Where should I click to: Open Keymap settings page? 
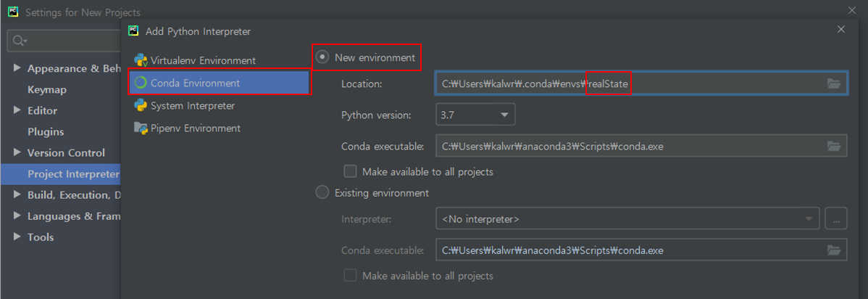point(47,89)
